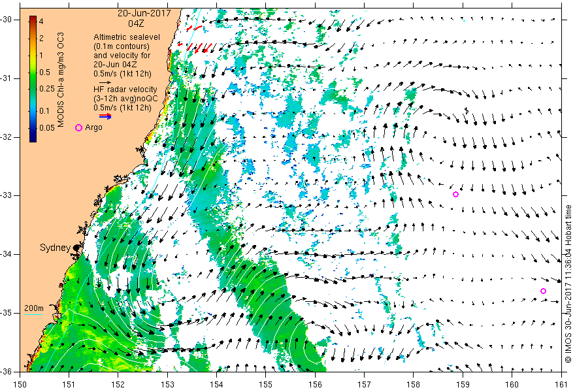The image size is (575, 392).
Task: Click the black Sydney location dot
Action: [x=76, y=248]
